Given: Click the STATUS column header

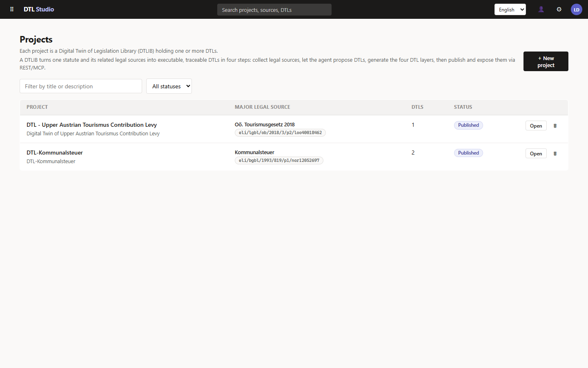Looking at the screenshot, I should pos(463,107).
